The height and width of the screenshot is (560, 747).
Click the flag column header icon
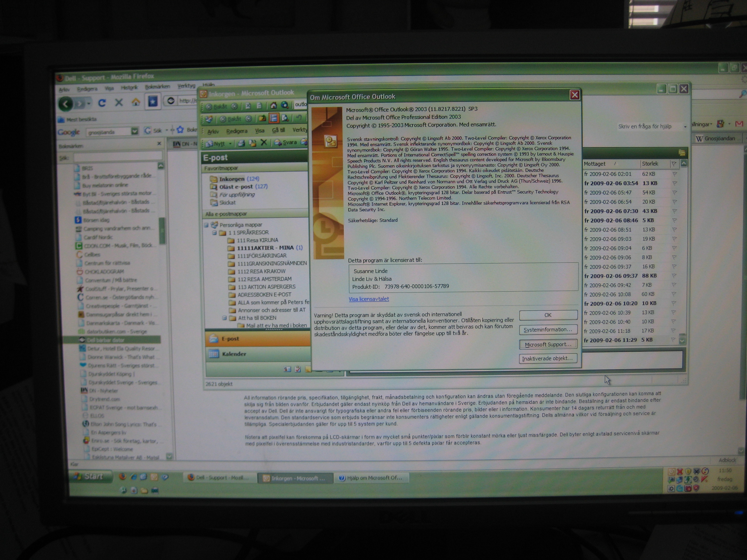pyautogui.click(x=674, y=163)
